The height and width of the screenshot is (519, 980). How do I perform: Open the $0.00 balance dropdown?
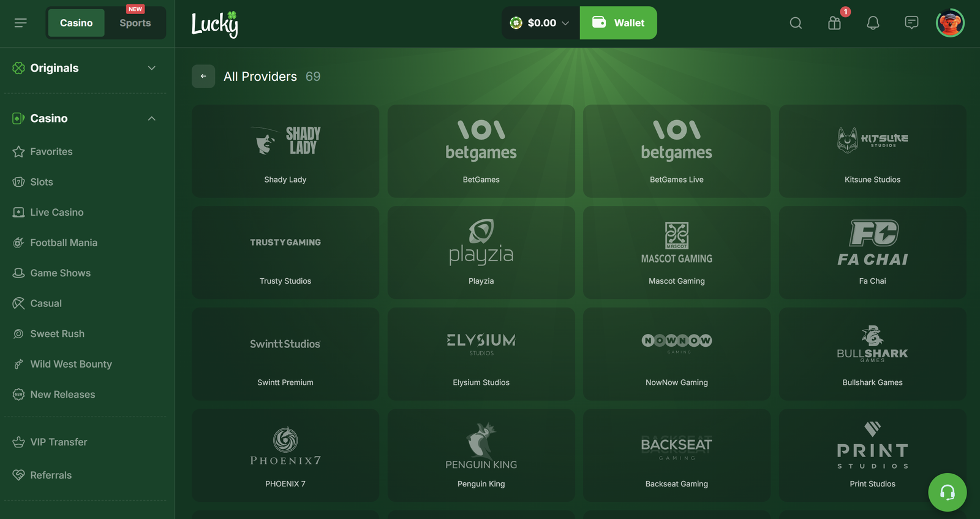[x=540, y=23]
